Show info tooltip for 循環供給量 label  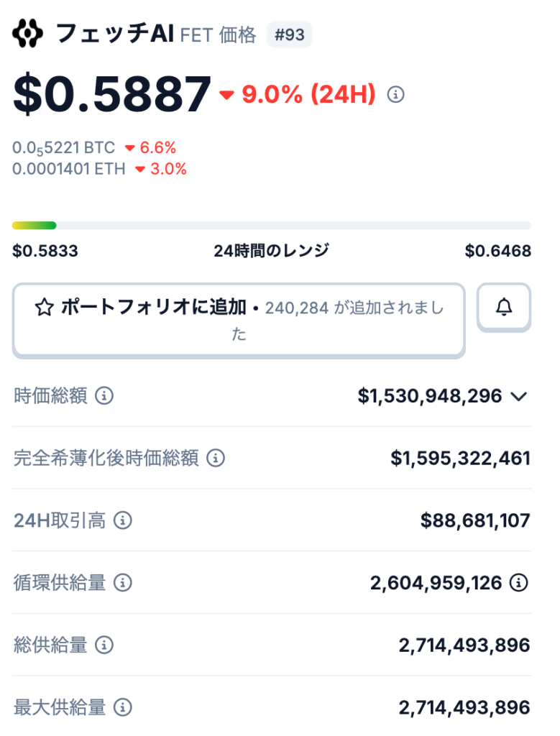click(123, 582)
